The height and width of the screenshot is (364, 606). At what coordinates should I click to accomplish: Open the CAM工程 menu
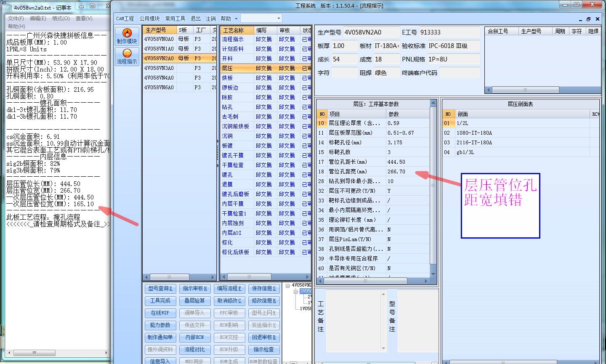(125, 19)
